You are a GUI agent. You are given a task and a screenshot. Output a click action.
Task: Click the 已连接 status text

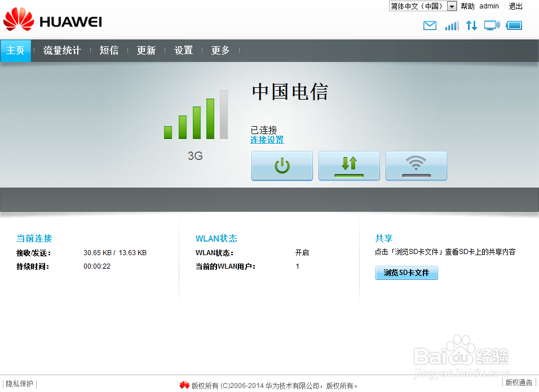click(x=264, y=130)
